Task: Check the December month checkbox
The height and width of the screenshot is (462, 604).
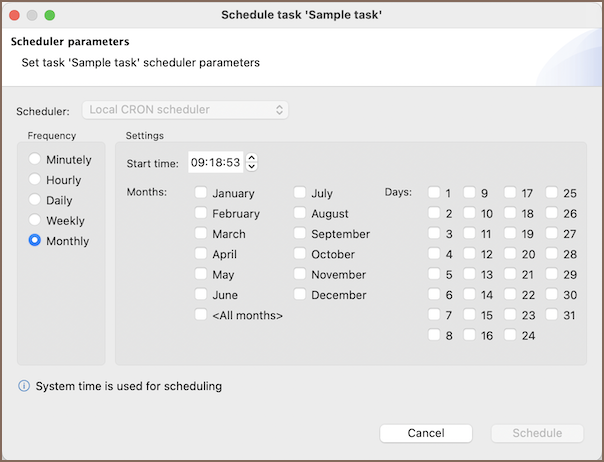Action: pos(301,295)
